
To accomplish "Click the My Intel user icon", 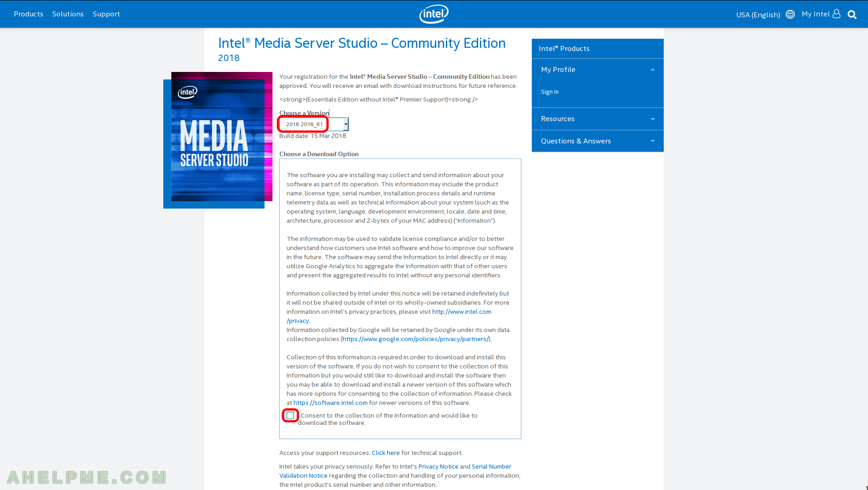I will [x=836, y=14].
